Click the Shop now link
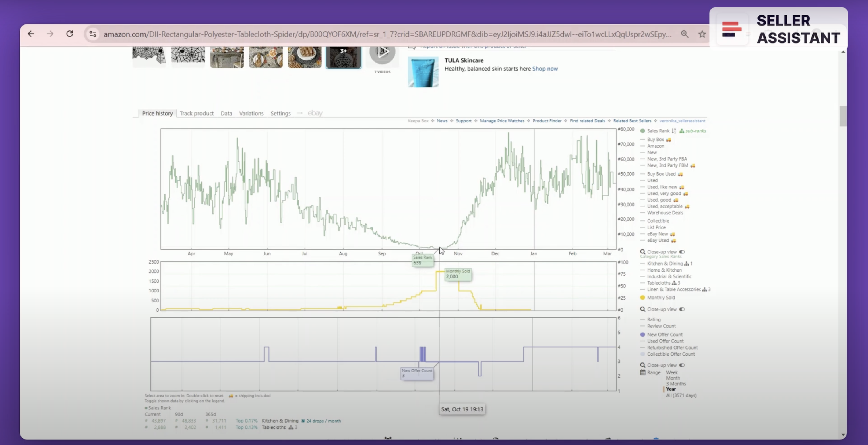The height and width of the screenshot is (445, 868). pyautogui.click(x=545, y=69)
